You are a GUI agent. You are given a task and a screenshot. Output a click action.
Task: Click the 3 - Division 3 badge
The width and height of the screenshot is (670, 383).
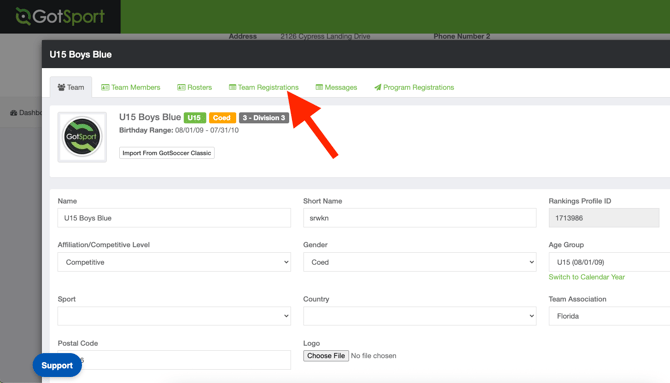point(264,118)
